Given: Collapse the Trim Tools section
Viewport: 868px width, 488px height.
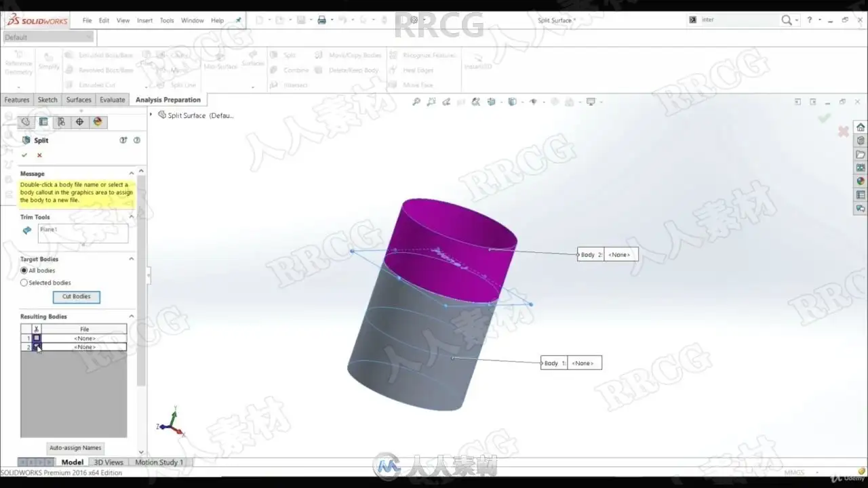Looking at the screenshot, I should pos(132,217).
